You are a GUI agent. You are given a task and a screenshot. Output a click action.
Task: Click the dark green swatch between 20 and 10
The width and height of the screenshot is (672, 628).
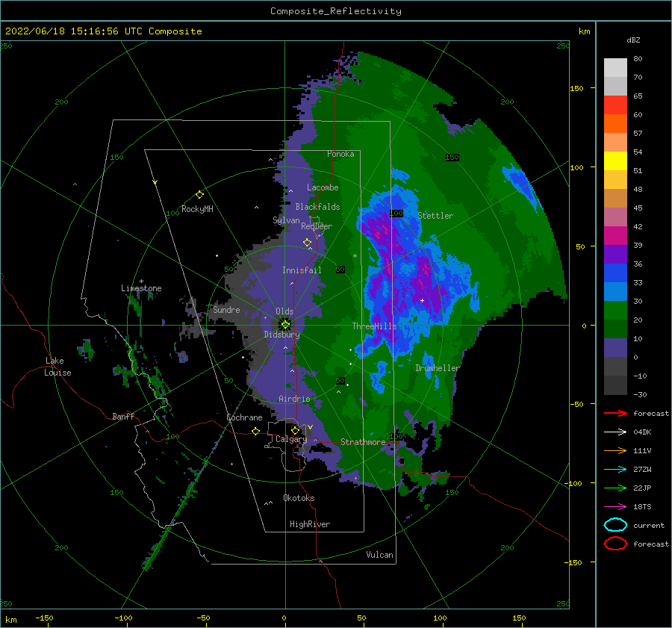pos(615,329)
